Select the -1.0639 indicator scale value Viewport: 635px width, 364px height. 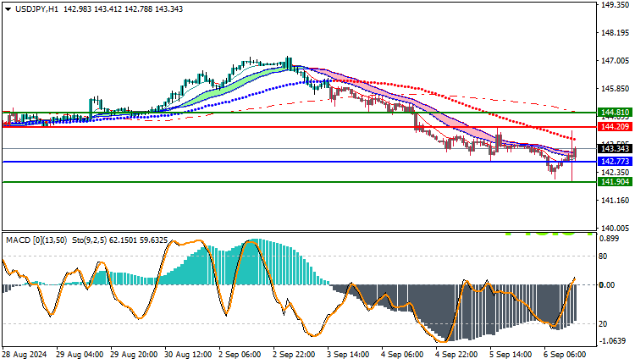(612, 341)
